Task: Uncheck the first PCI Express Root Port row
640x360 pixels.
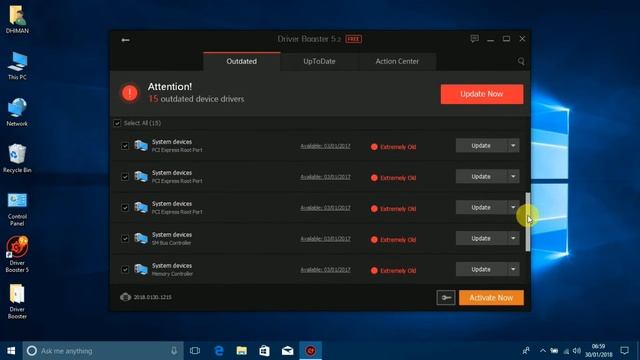Action: pyautogui.click(x=125, y=146)
